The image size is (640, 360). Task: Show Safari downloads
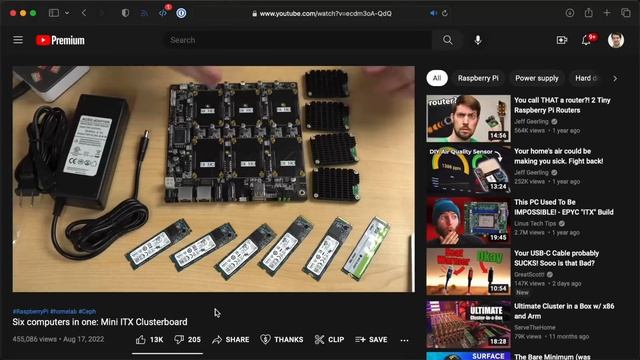570,13
